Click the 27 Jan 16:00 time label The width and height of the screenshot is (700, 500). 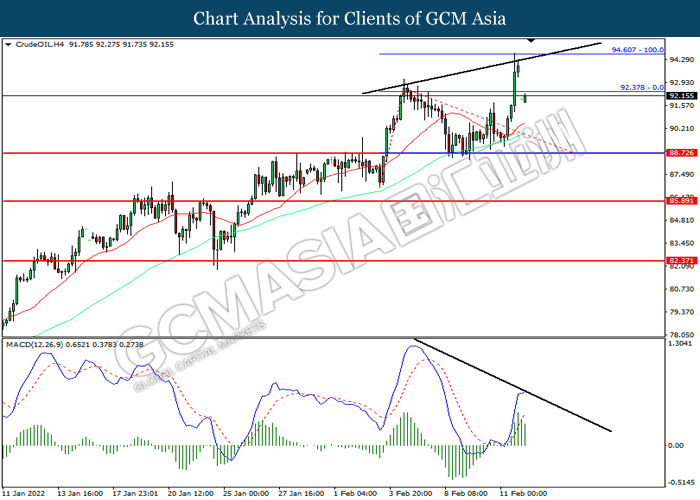click(301, 493)
